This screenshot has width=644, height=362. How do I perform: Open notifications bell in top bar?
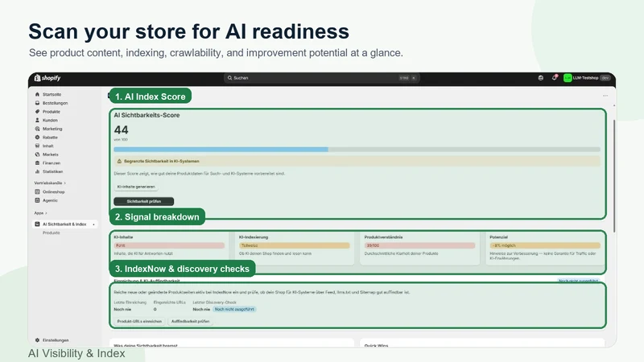tap(554, 77)
